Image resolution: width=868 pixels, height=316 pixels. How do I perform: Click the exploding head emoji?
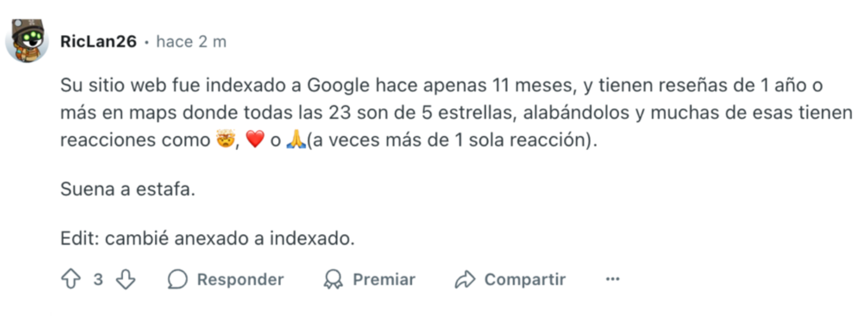point(225,140)
